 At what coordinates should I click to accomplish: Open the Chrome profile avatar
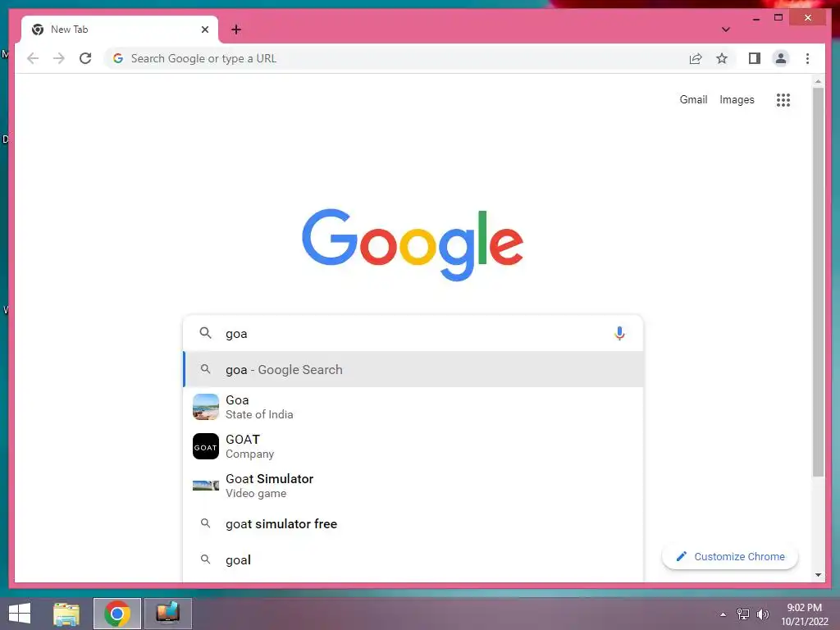tap(781, 58)
